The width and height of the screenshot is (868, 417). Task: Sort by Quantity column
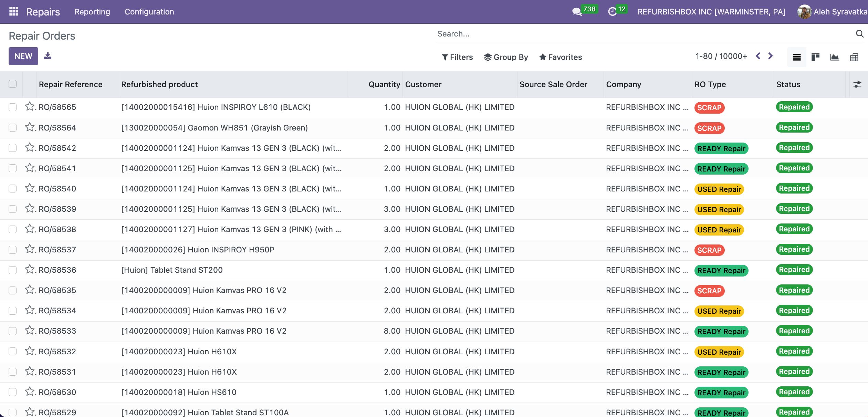point(384,84)
